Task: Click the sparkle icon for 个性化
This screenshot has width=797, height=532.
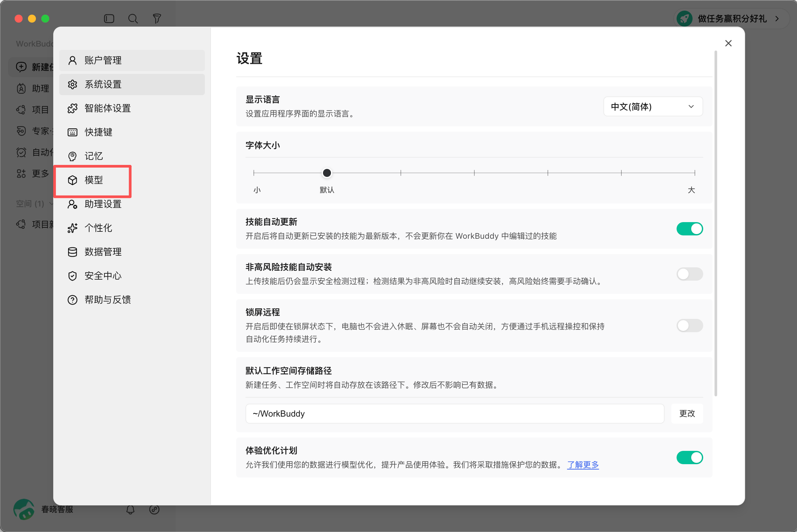Action: coord(72,228)
